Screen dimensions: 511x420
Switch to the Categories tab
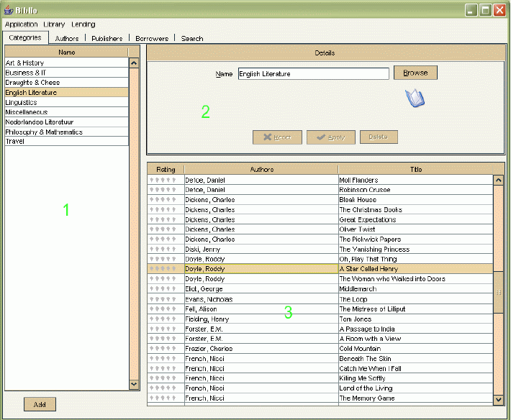tap(25, 38)
